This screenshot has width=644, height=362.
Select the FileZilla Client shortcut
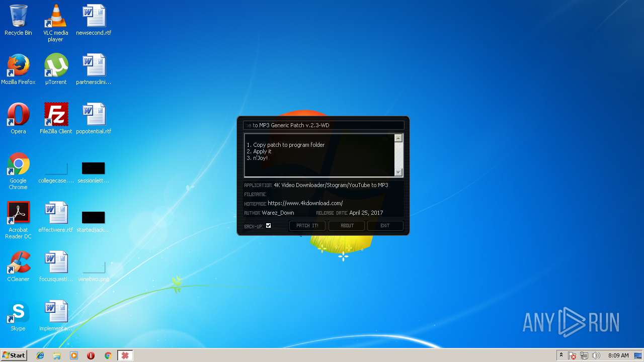56,119
